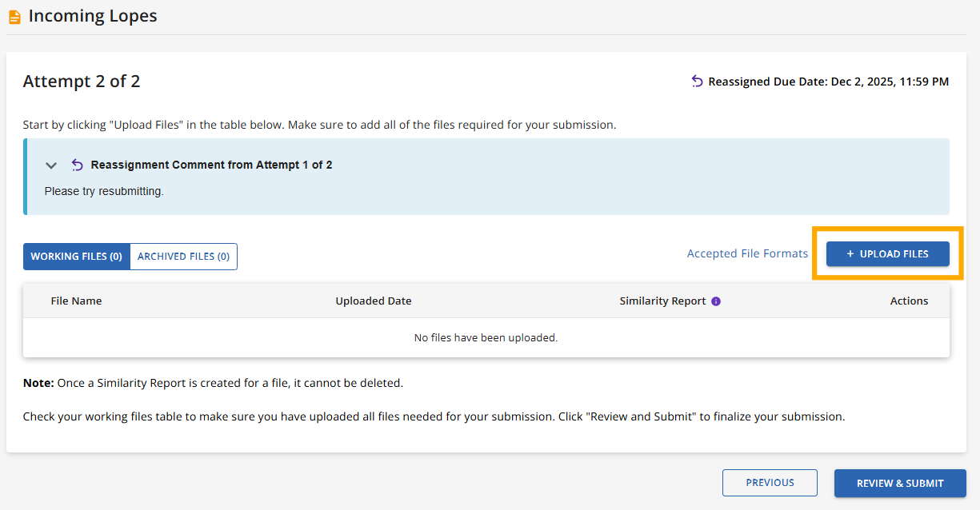Click the Review & Submit button
Viewport: 980px width, 510px height.
click(x=900, y=483)
